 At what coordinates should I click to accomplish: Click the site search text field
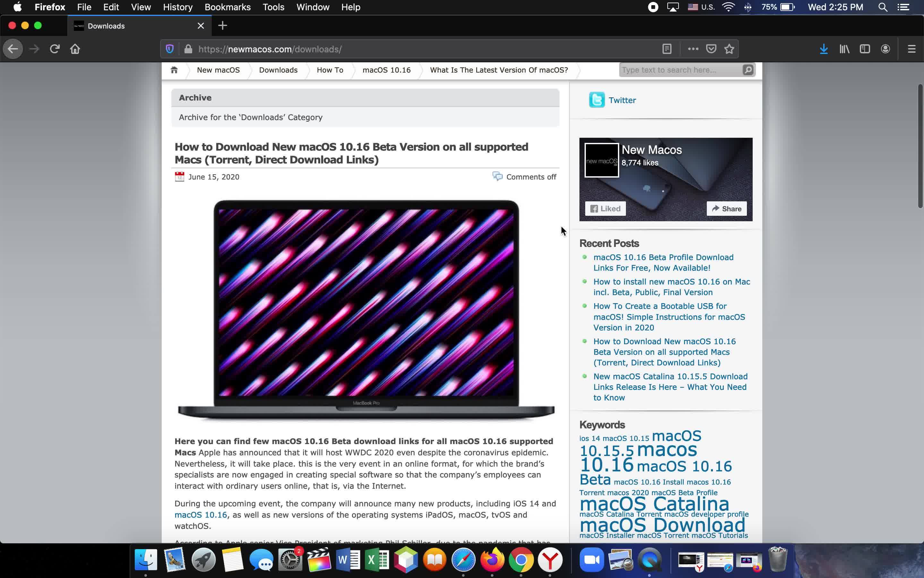point(680,70)
